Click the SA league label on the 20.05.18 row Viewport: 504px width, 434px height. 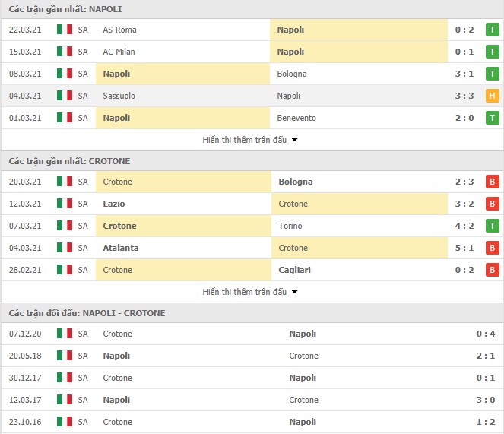(x=83, y=356)
